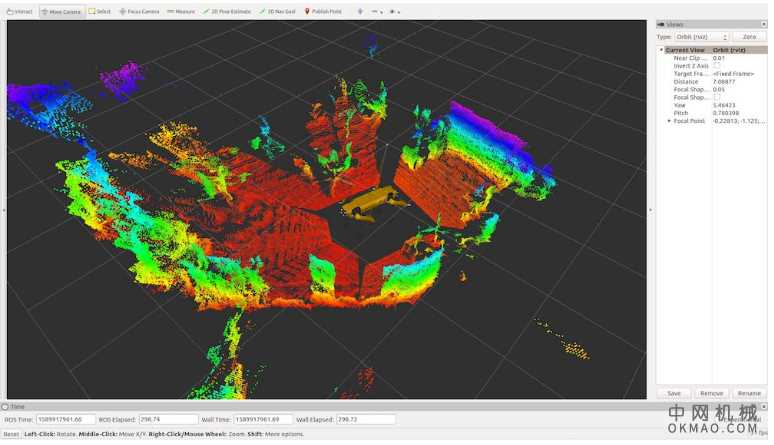Select the 2D Pose Estimate tool
Screen dimensions: 774x445
[226, 11]
